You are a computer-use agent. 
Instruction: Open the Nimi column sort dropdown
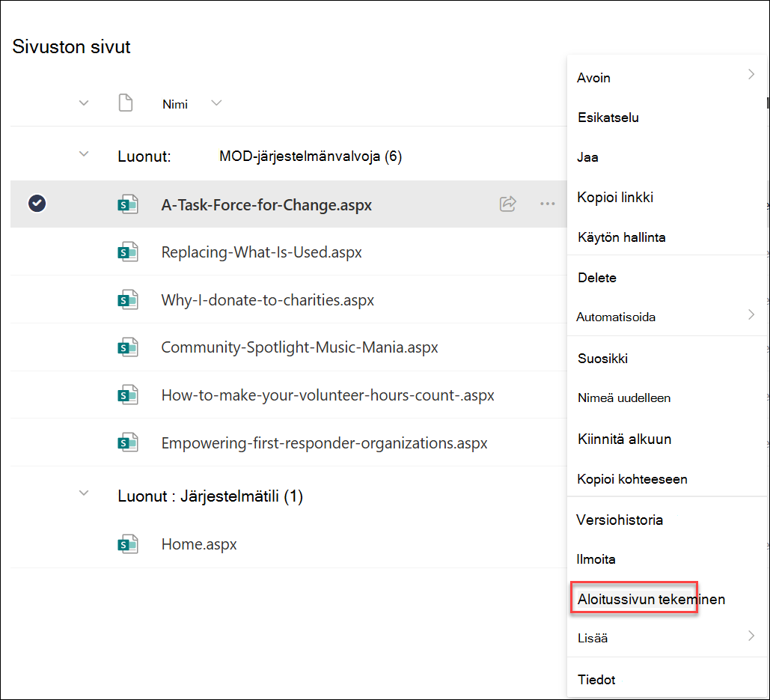216,103
